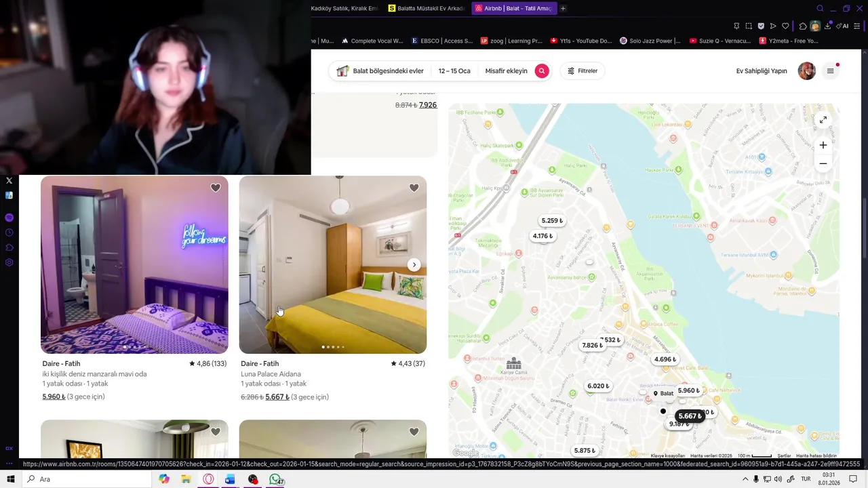Select the 4.176 ₺ map price marker
Image resolution: width=868 pixels, height=488 pixels.
pyautogui.click(x=542, y=236)
